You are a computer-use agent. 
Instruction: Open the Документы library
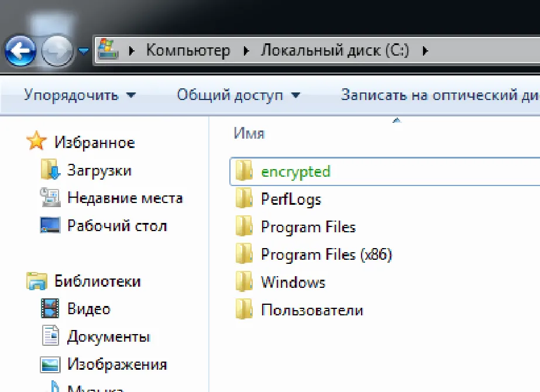[109, 336]
